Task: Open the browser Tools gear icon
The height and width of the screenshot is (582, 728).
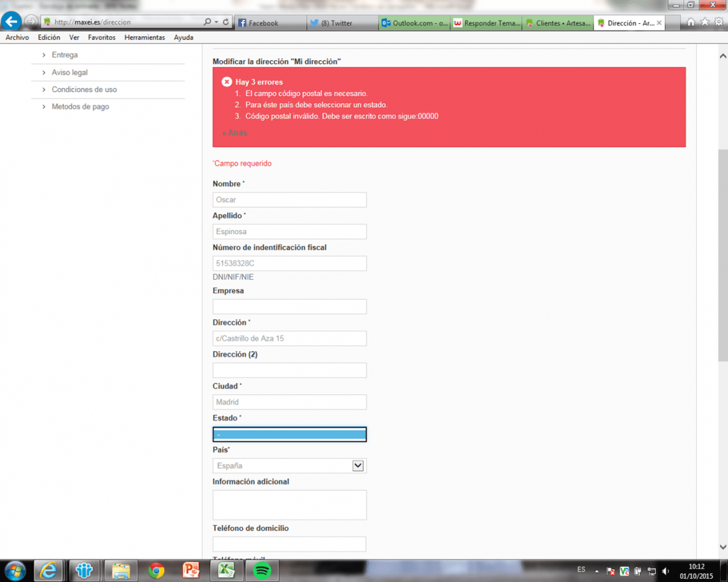Action: point(719,22)
